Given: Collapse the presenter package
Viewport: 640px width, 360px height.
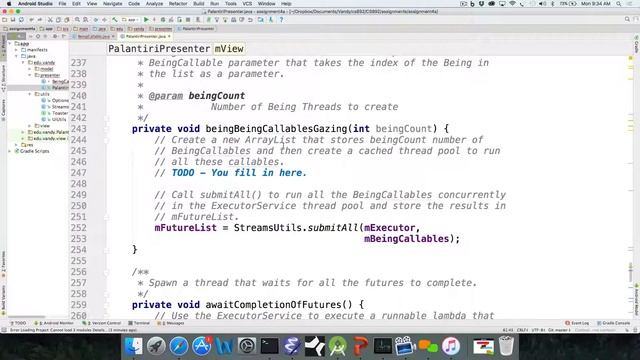Looking at the screenshot, I should pos(30,75).
